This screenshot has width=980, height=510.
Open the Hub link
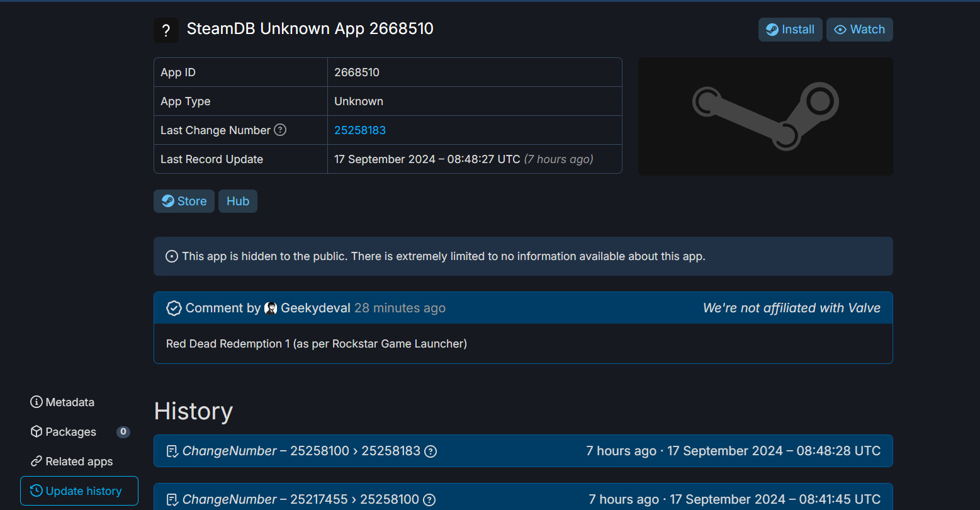coord(238,201)
